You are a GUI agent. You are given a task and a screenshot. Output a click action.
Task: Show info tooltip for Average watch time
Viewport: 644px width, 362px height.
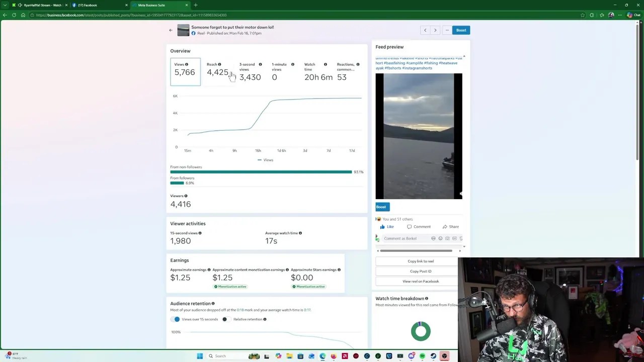(x=300, y=233)
